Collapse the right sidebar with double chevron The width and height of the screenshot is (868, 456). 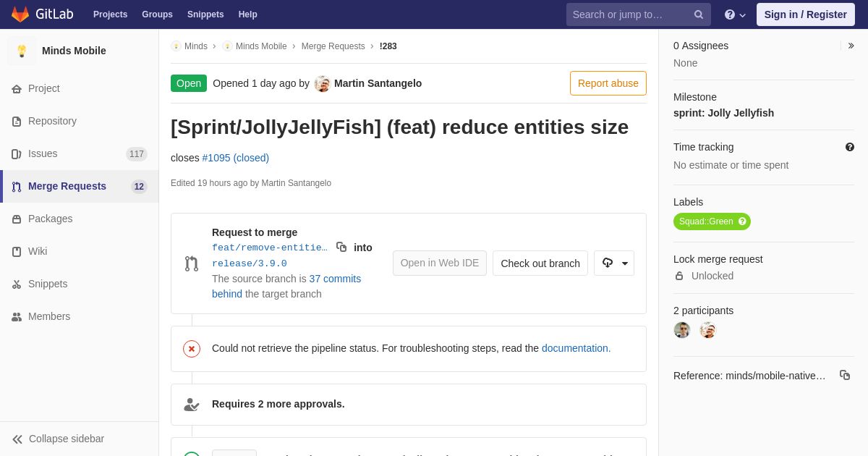click(x=851, y=46)
